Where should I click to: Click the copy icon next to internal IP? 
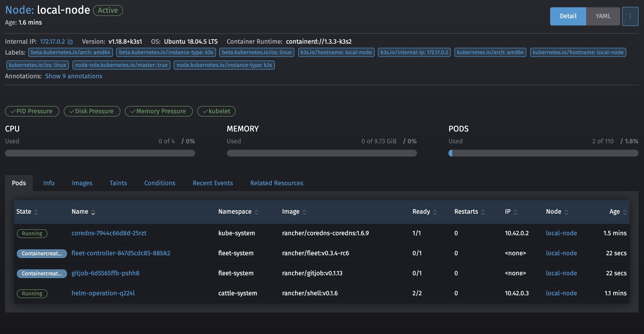point(70,41)
